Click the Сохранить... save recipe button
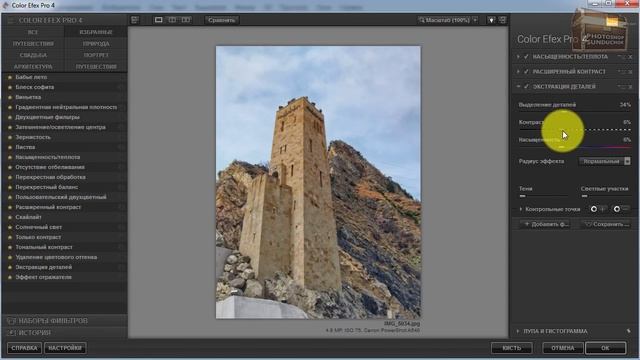Screen dimensions: 640x360 pos(607,224)
